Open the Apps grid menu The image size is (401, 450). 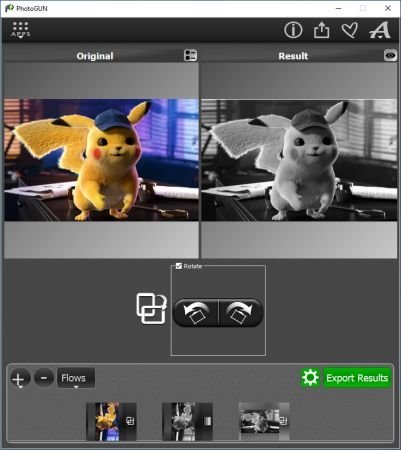point(21,30)
